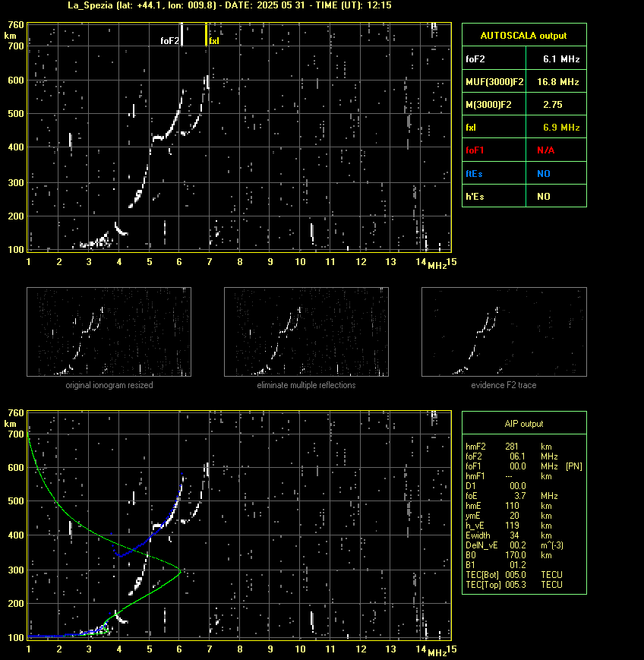Image resolution: width=644 pixels, height=660 pixels.
Task: Select hmF2 281 km in AIP output
Action: coord(509,447)
